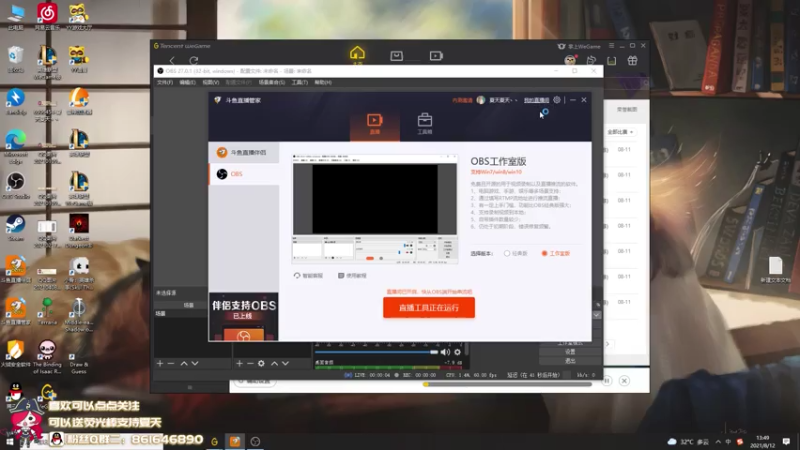
Task: Select 斗鱼直播伴侣 in the sidebar
Action: click(x=244, y=153)
